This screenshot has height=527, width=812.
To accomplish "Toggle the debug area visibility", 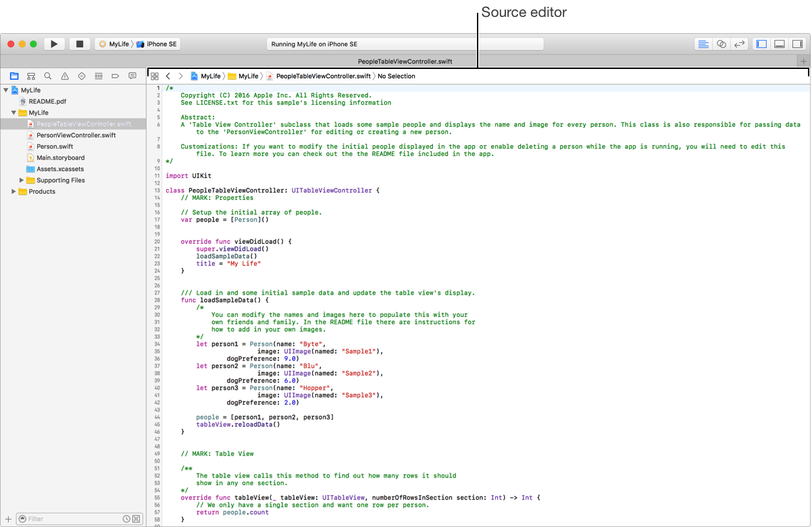I will 780,44.
